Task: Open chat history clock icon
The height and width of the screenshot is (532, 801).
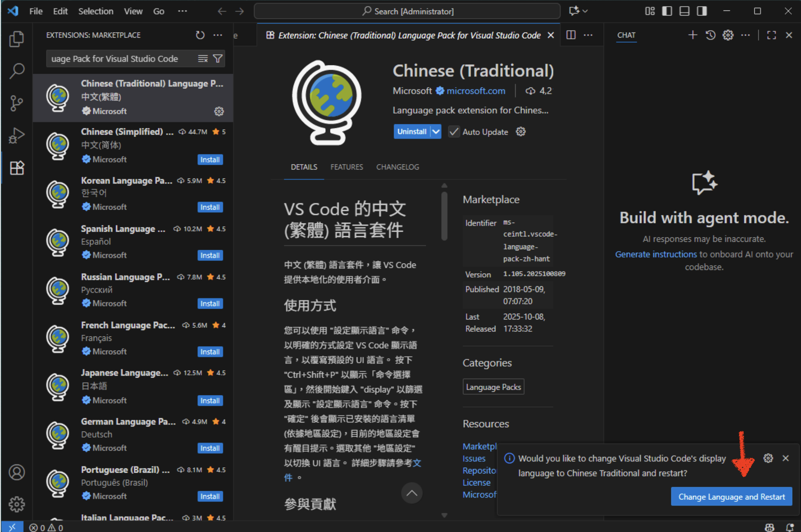Action: click(x=710, y=35)
